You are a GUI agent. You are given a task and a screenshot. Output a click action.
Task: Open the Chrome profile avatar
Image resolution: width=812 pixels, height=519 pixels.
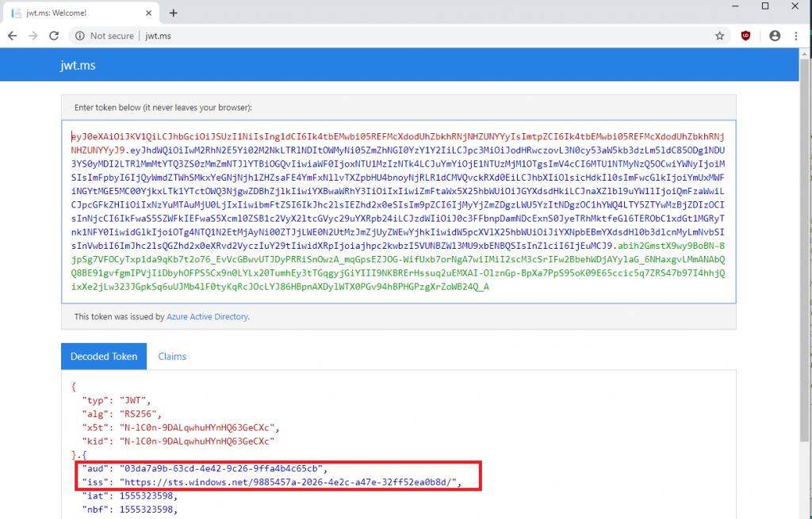775,36
